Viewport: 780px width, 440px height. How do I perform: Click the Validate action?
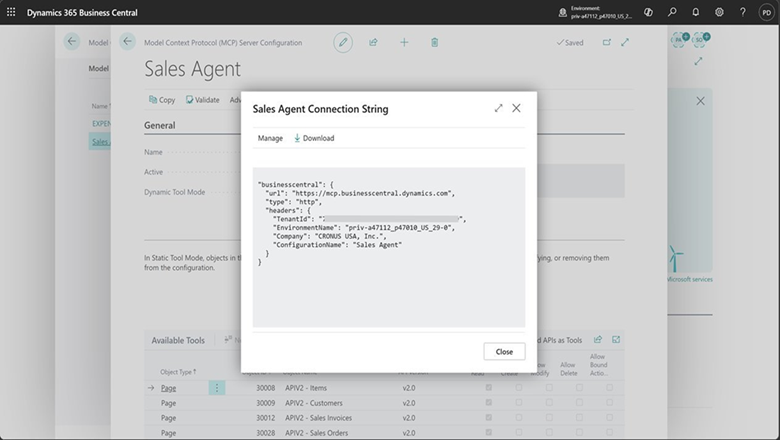click(x=202, y=100)
